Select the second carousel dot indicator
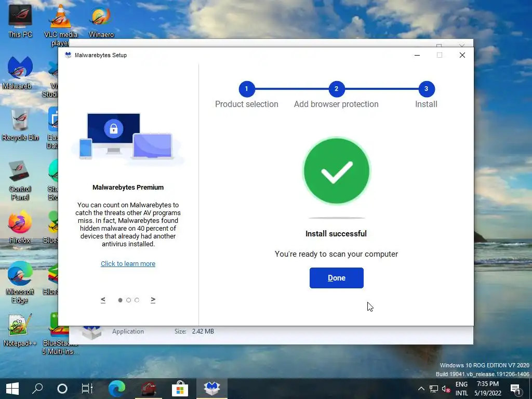 point(128,300)
